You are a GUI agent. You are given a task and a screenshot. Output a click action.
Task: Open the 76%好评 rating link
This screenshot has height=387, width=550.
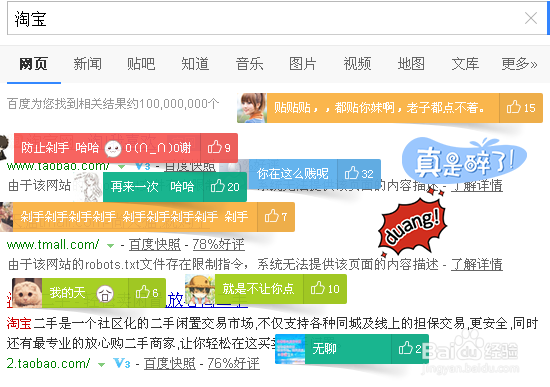pyautogui.click(x=234, y=363)
